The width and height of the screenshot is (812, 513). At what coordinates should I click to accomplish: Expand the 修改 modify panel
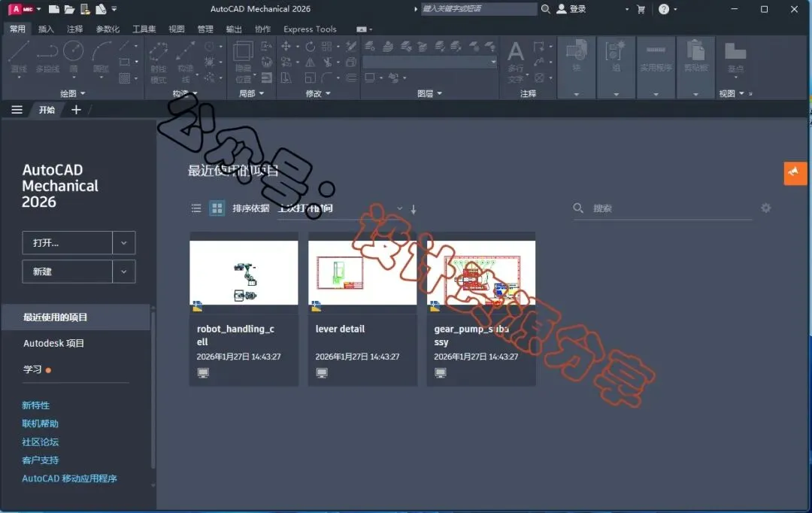click(x=318, y=93)
